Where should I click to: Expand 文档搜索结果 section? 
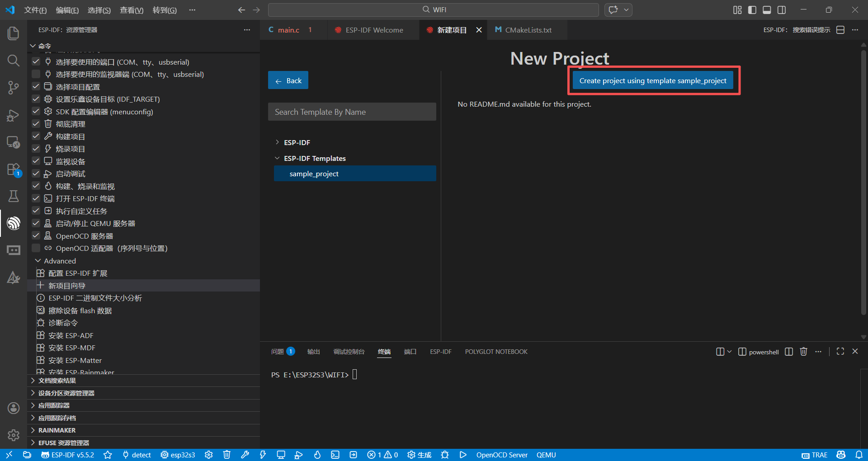33,381
